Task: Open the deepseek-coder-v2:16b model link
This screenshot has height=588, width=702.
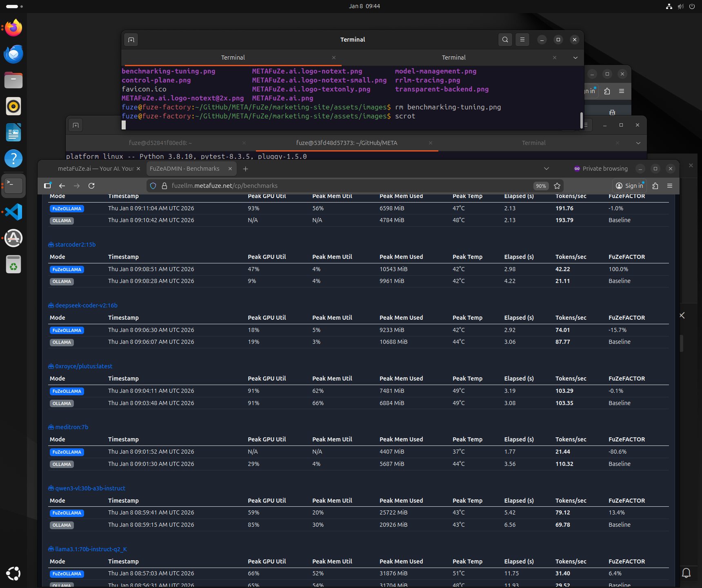Action: point(86,305)
